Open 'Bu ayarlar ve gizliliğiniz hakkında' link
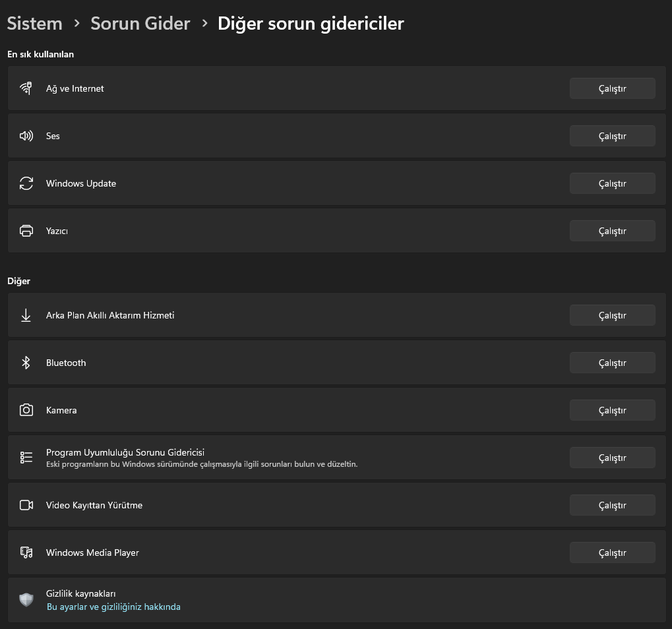 113,607
